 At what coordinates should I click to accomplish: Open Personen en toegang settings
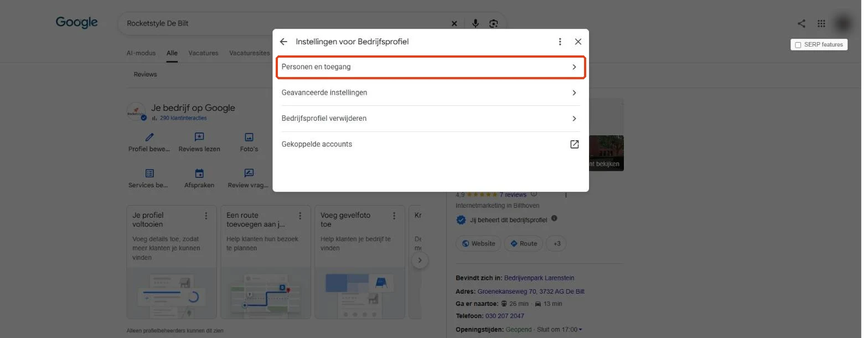[x=430, y=67]
